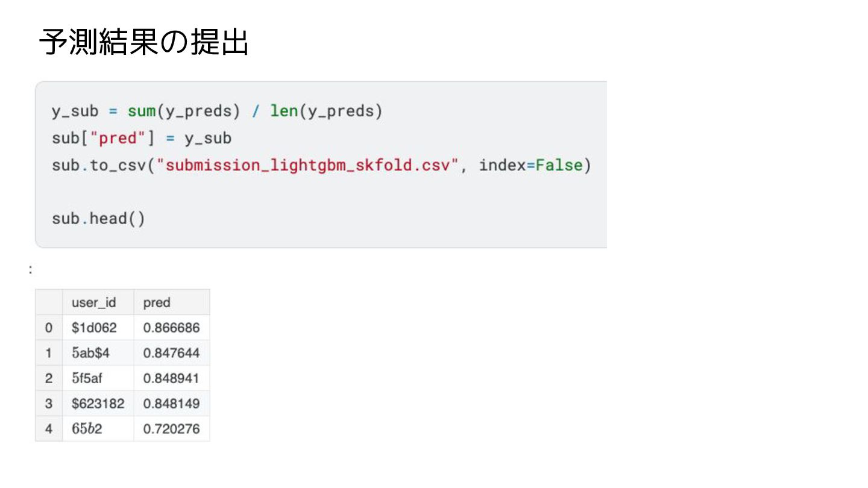Click the y_sub assignment code line

pyautogui.click(x=217, y=111)
